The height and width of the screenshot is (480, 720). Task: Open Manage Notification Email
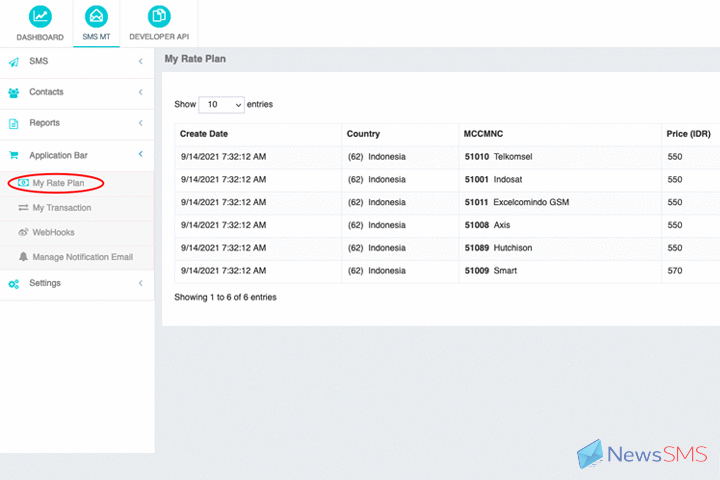pyautogui.click(x=82, y=257)
